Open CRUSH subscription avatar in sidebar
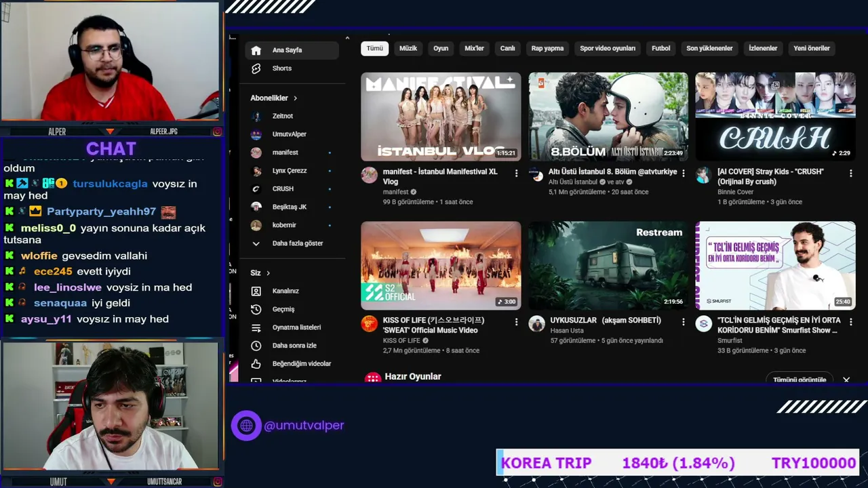 coord(256,188)
